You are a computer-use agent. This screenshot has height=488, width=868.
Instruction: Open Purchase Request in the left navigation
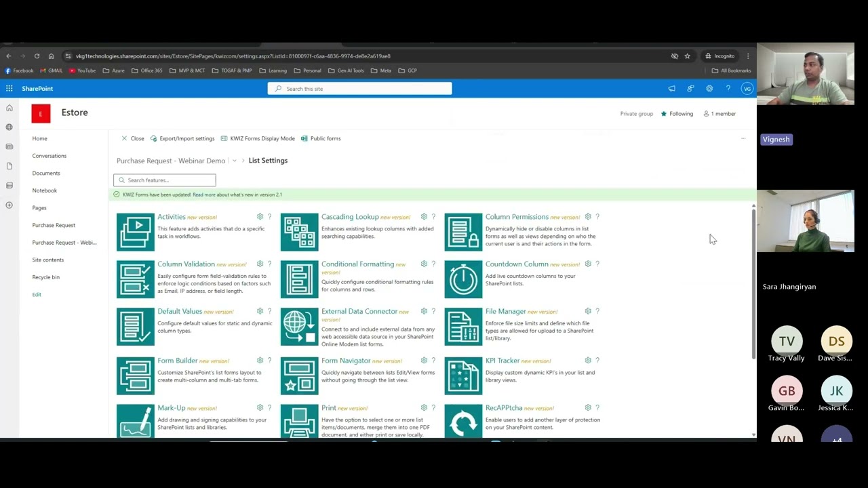click(x=54, y=225)
